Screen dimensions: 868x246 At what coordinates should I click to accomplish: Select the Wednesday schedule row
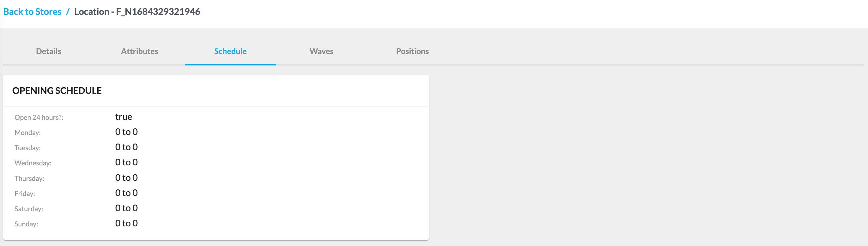click(x=126, y=162)
